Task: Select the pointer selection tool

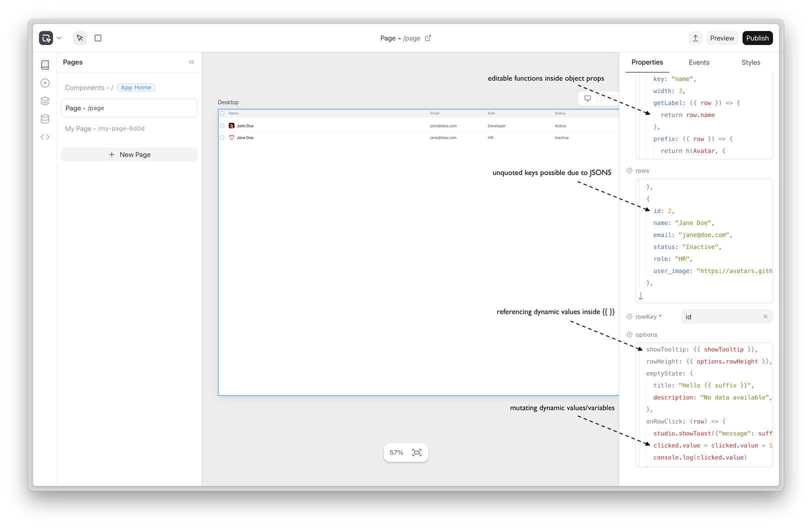Action: [80, 38]
